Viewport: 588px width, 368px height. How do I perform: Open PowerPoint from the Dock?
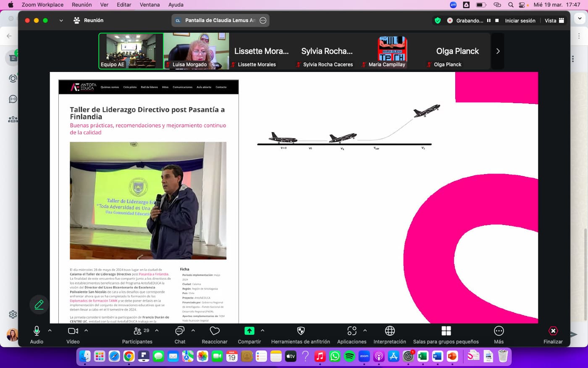(x=452, y=356)
